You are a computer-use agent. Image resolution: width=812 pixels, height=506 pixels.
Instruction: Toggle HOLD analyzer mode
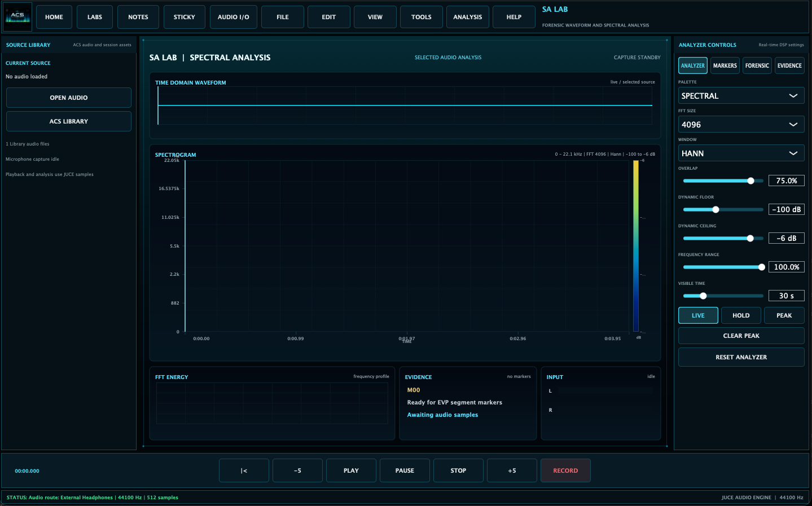pyautogui.click(x=741, y=315)
